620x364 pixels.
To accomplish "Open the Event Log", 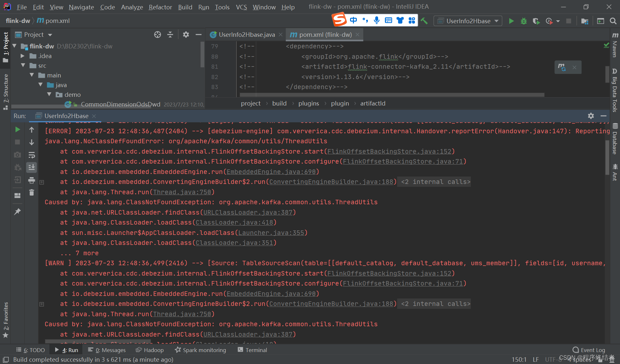I will pyautogui.click(x=589, y=350).
